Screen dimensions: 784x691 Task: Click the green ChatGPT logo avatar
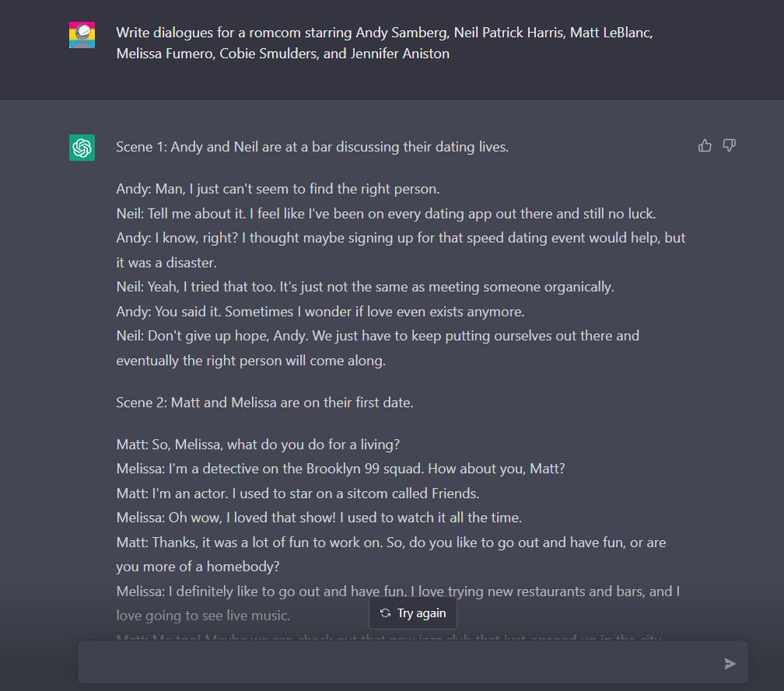point(82,148)
